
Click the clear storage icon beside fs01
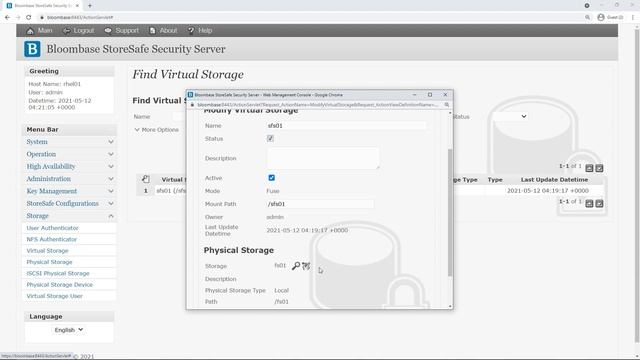pyautogui.click(x=306, y=266)
